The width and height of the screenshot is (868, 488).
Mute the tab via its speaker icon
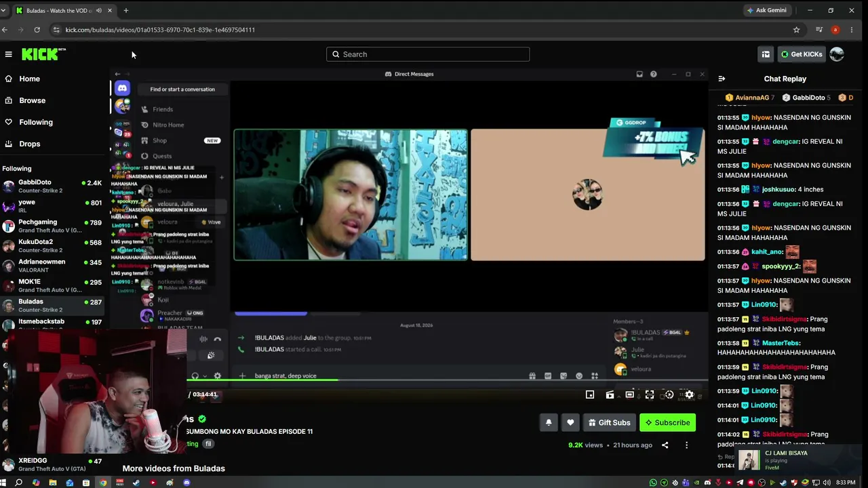tap(99, 10)
